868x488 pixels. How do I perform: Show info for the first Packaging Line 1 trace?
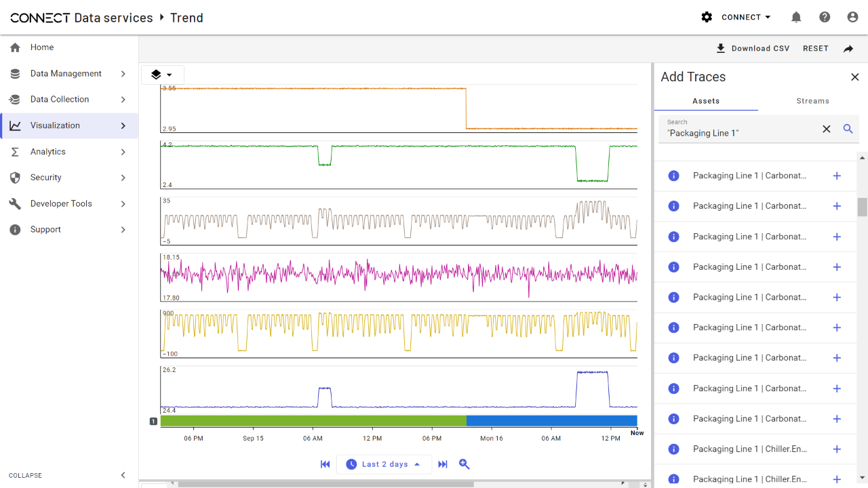tap(673, 176)
